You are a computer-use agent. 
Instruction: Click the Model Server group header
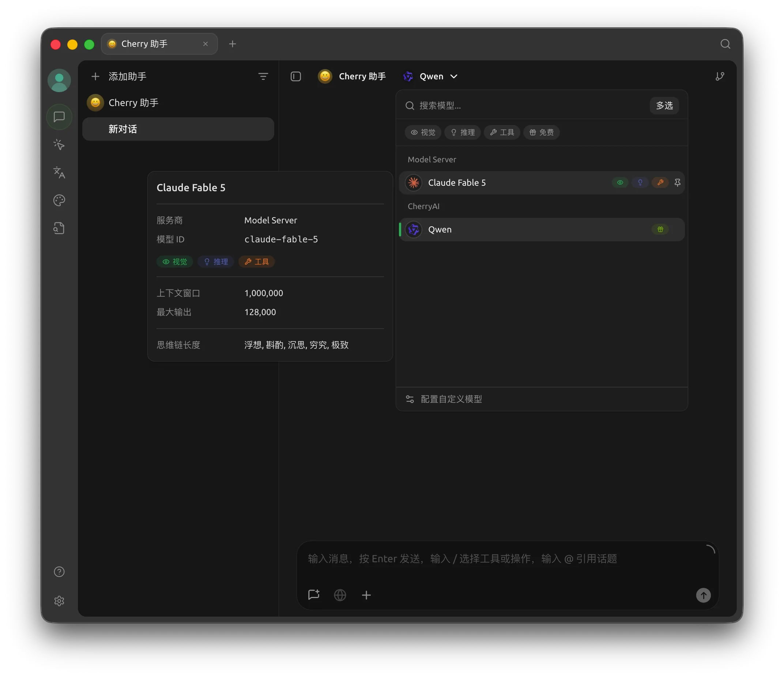coord(432,160)
